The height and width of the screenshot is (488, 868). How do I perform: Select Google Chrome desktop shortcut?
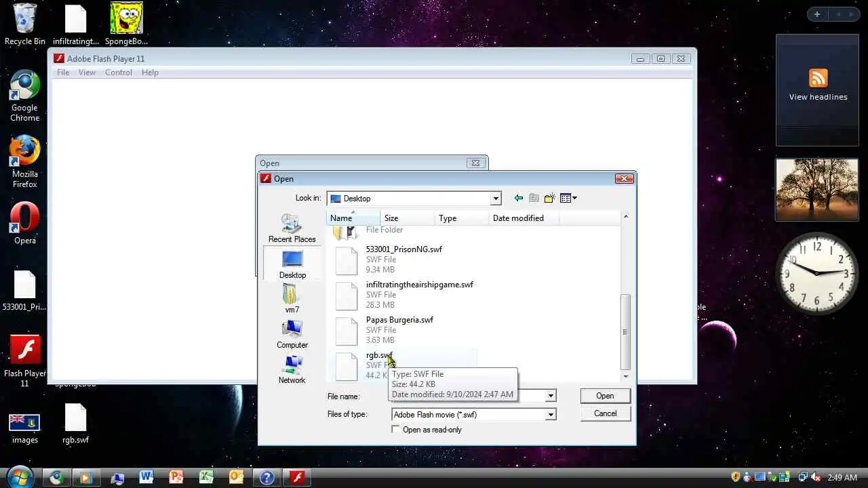point(24,96)
